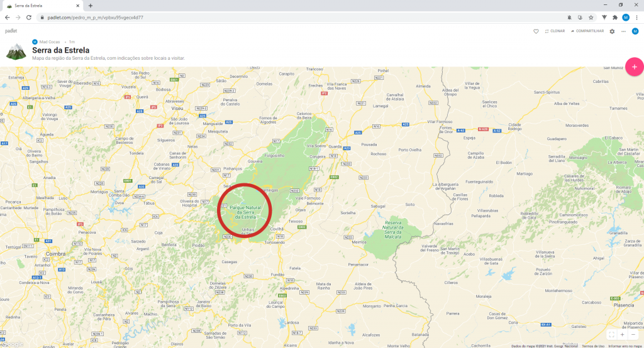Click the COMPARTILHAR share button
Viewport: 644px width, 348px height.
(x=587, y=31)
